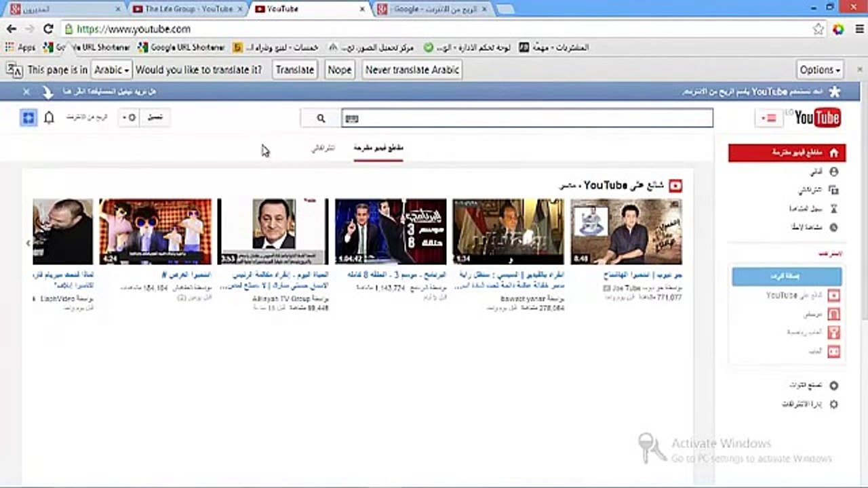Open the Joe Tube video thumbnail

coord(626,231)
